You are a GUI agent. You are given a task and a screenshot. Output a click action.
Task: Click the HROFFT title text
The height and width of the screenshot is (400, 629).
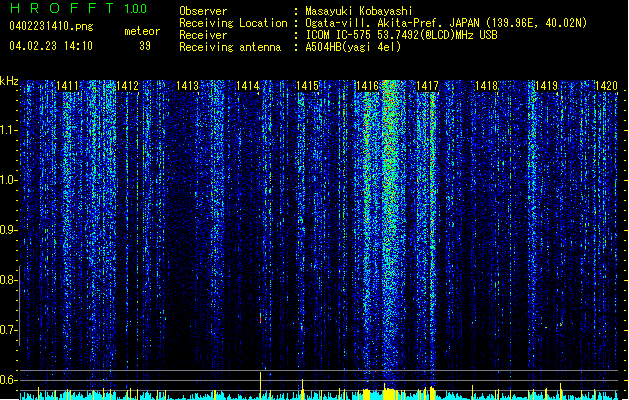coord(62,8)
